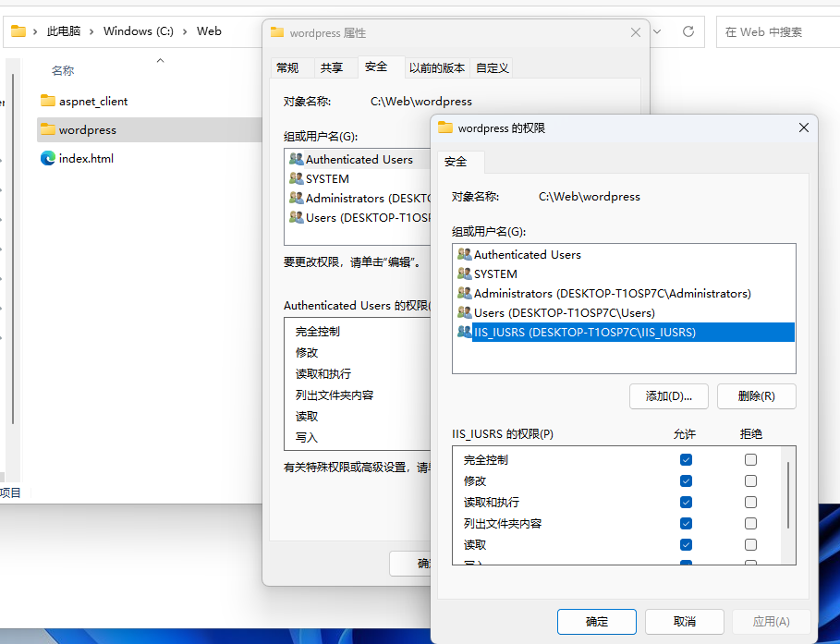
Task: Click the refresh icon in Explorer address bar
Action: [x=688, y=31]
